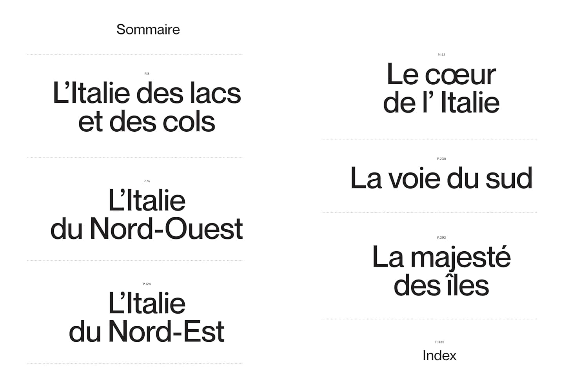Click the P.292 page label

coord(441,238)
